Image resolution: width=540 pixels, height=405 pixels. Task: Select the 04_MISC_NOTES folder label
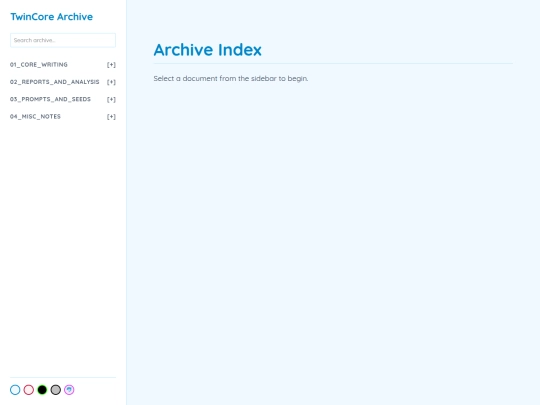(35, 116)
